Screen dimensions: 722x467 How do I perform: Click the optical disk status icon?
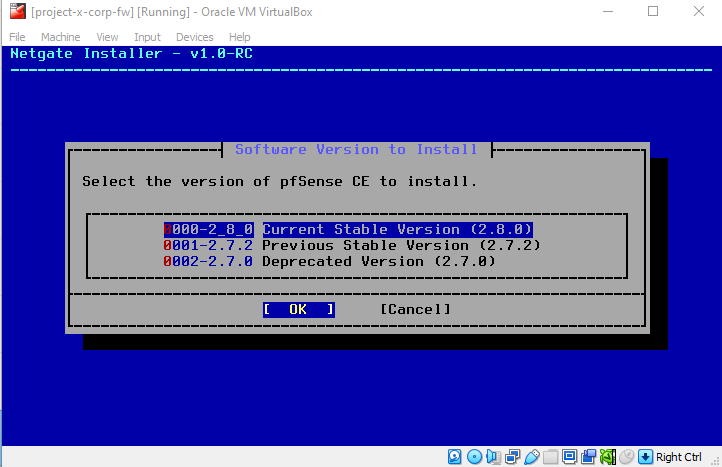coord(472,457)
